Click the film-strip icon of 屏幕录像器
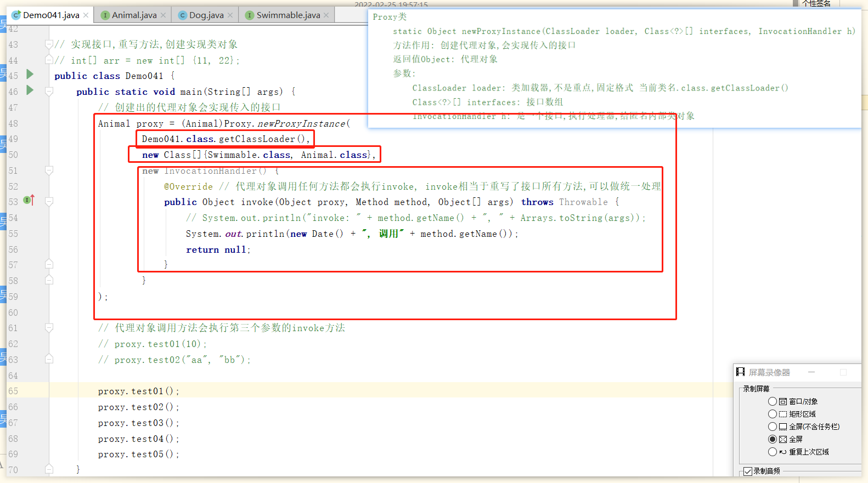 pos(741,372)
